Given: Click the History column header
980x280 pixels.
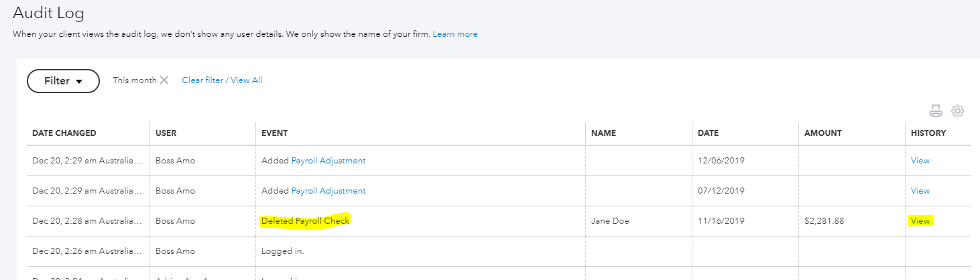Looking at the screenshot, I should [928, 133].
